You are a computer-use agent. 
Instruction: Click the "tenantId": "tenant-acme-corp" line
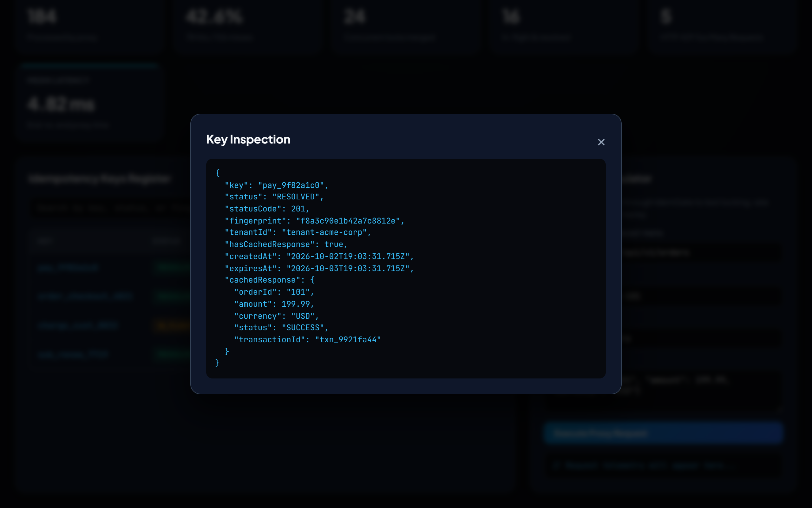point(298,232)
